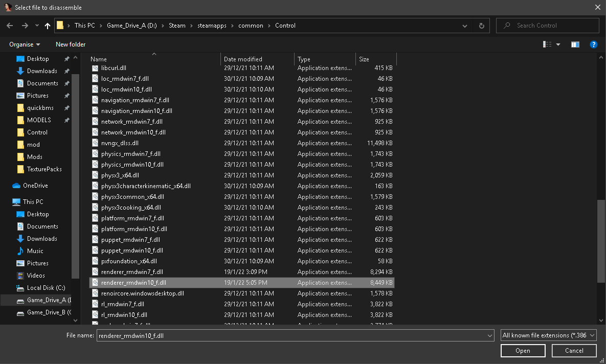This screenshot has height=364, width=606.
Task: Select Game_Drive_B in sidebar
Action: (x=49, y=312)
